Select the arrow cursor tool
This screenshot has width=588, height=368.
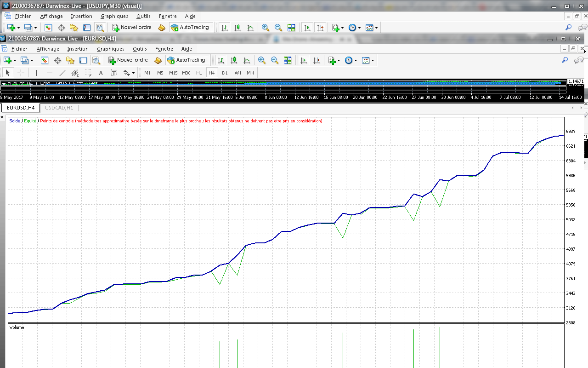8,73
